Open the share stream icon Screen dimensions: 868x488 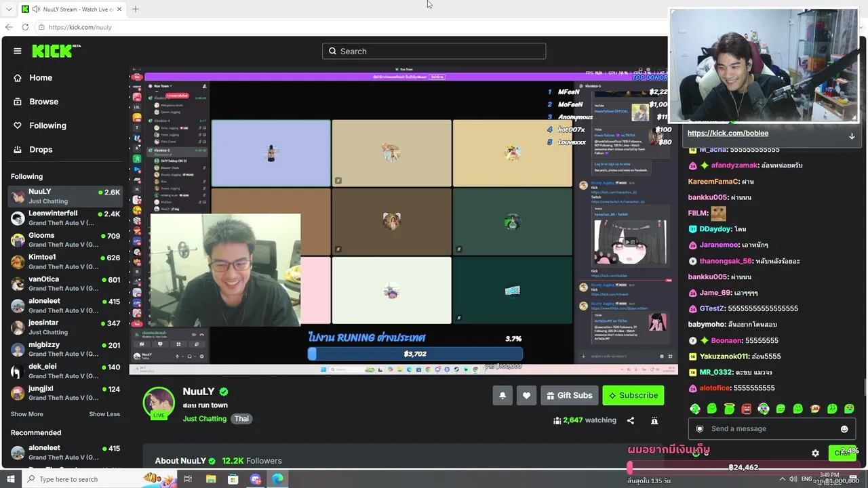click(631, 420)
